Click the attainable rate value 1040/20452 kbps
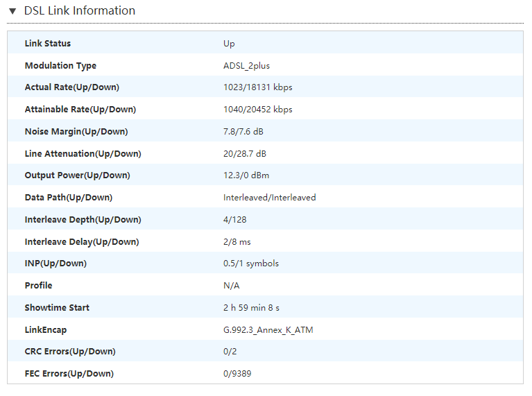 (x=257, y=110)
